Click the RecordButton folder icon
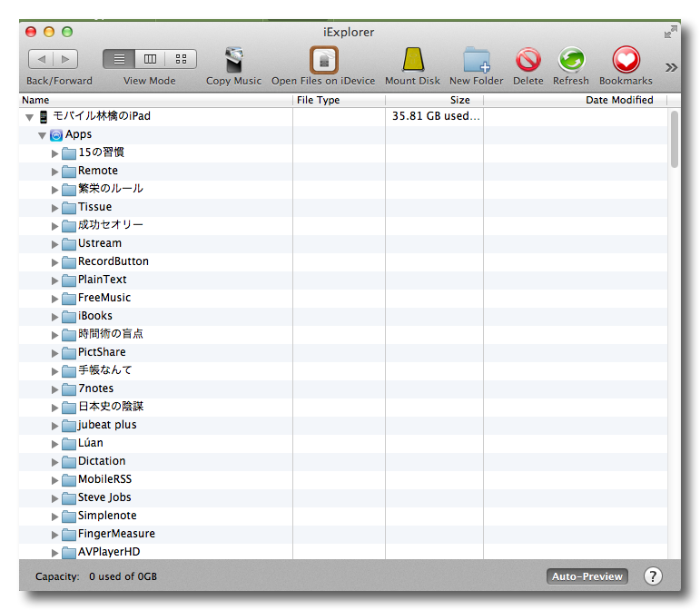Viewport: 700px width, 610px height. pyautogui.click(x=69, y=262)
